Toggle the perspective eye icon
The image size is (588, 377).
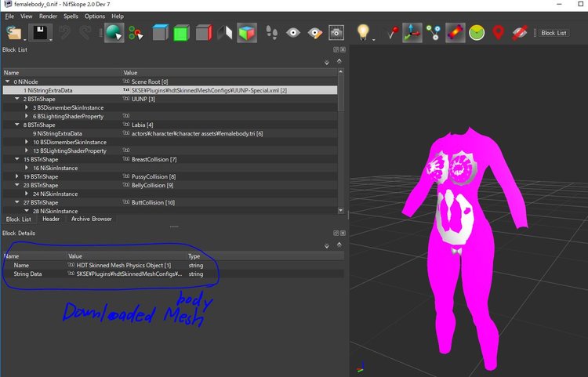pos(293,33)
